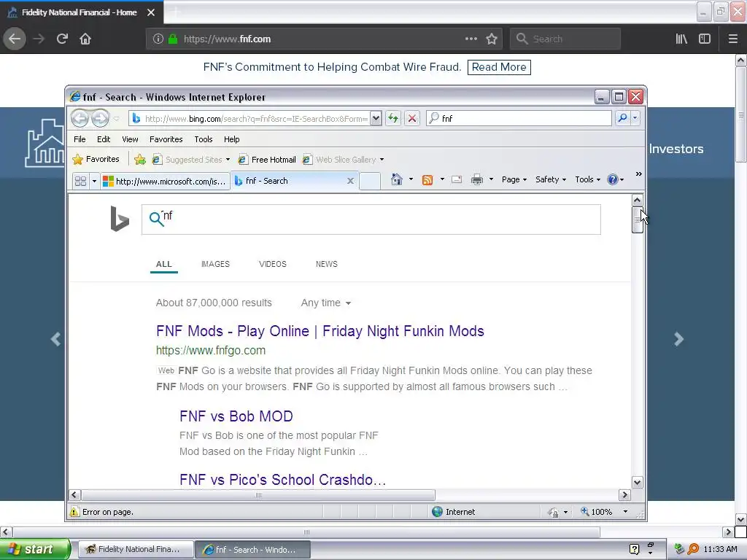
Task: Open Firefox library icon
Action: [681, 39]
